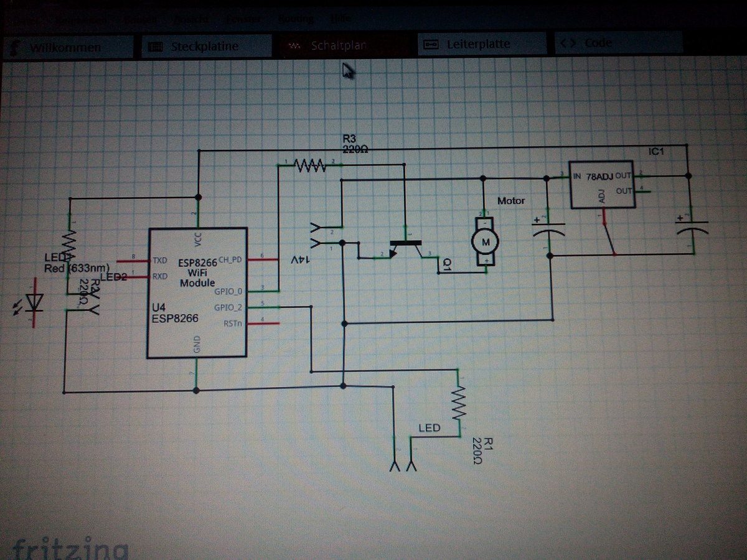Viewport: 747px width, 560px height.
Task: Select the ESP8266 WiFi Module chip
Action: coord(197,293)
